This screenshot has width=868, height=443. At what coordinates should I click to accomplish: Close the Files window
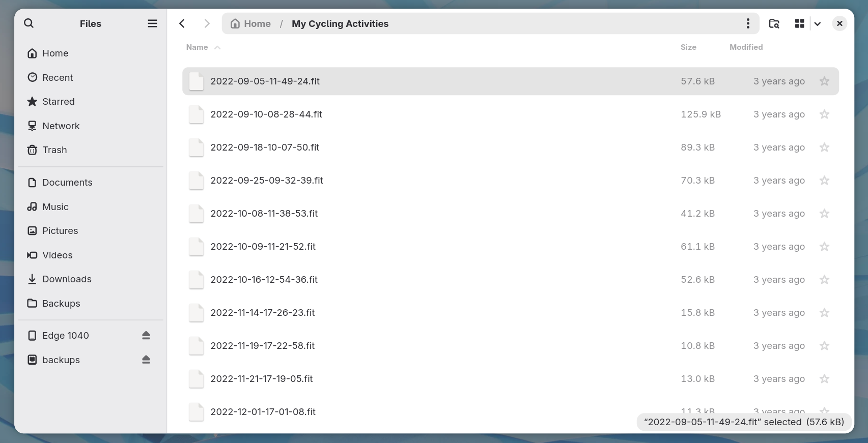point(839,23)
